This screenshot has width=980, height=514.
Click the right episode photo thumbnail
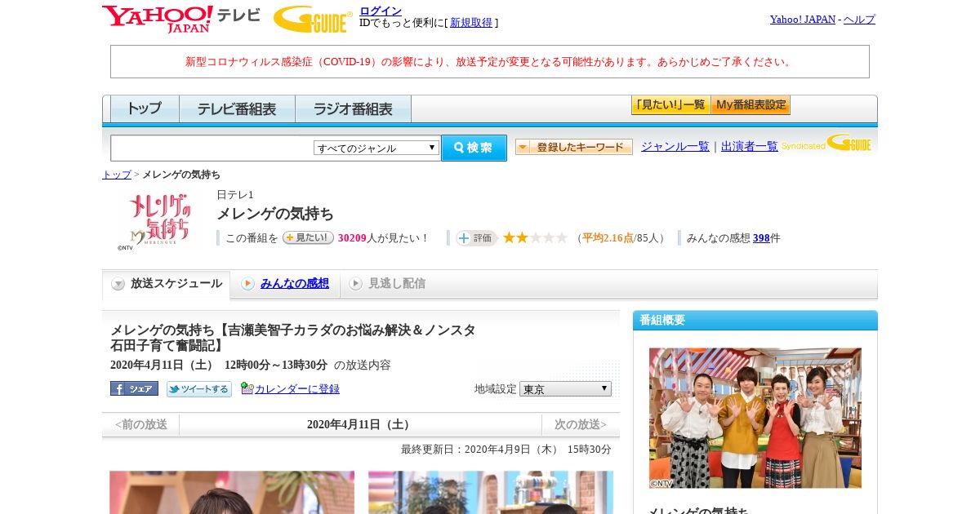point(491,492)
